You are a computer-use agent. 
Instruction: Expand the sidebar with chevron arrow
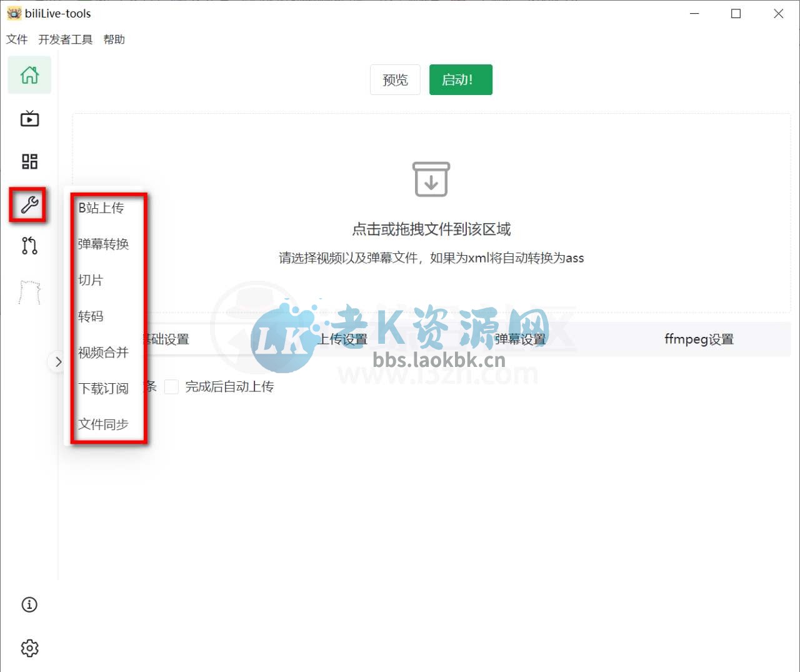[57, 362]
